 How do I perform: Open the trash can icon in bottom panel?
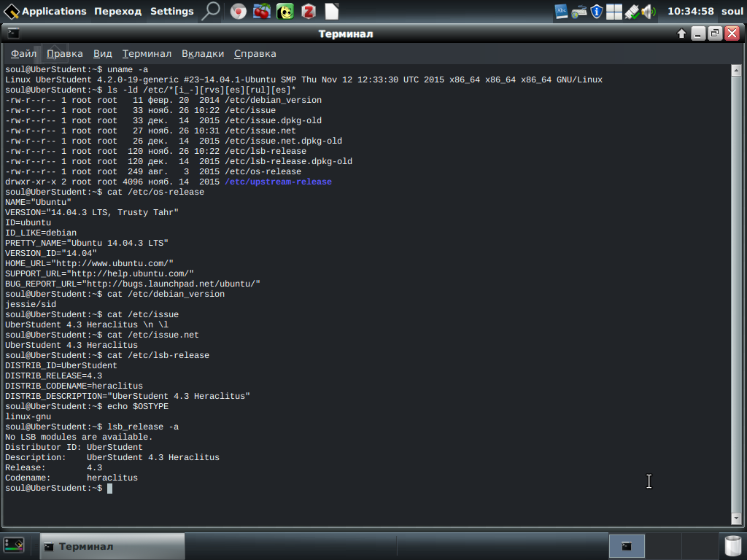pos(732,546)
